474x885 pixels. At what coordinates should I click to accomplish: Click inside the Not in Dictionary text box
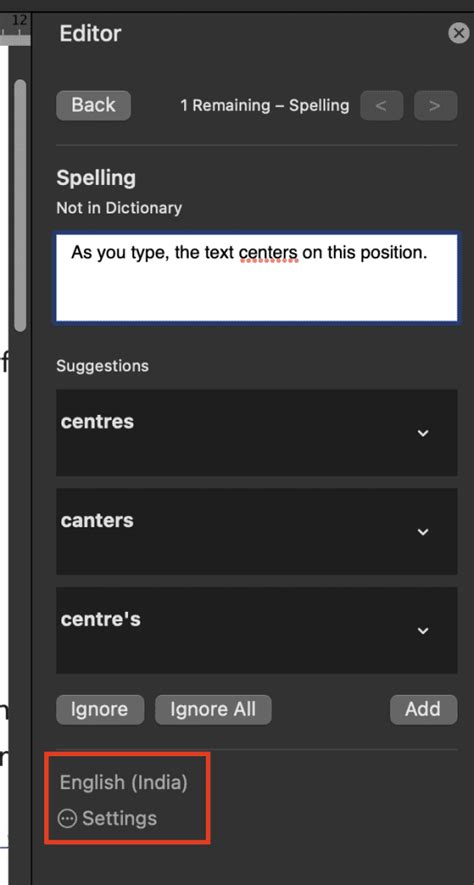tap(257, 277)
